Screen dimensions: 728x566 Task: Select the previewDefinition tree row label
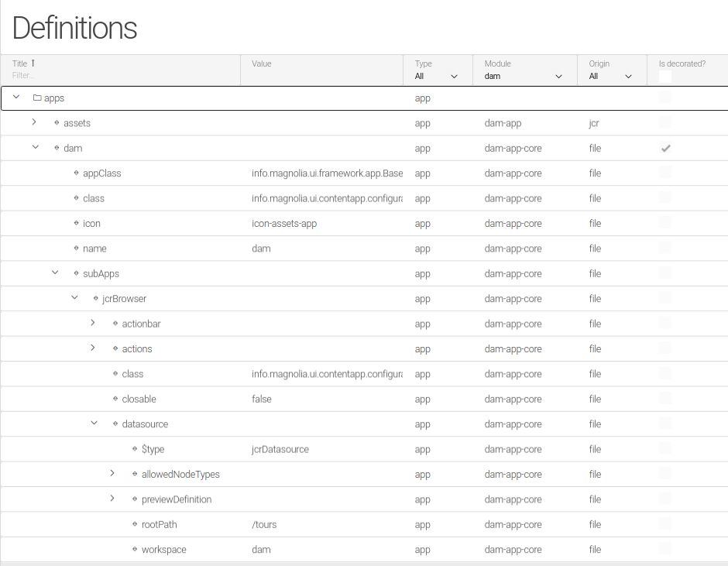[x=177, y=499]
